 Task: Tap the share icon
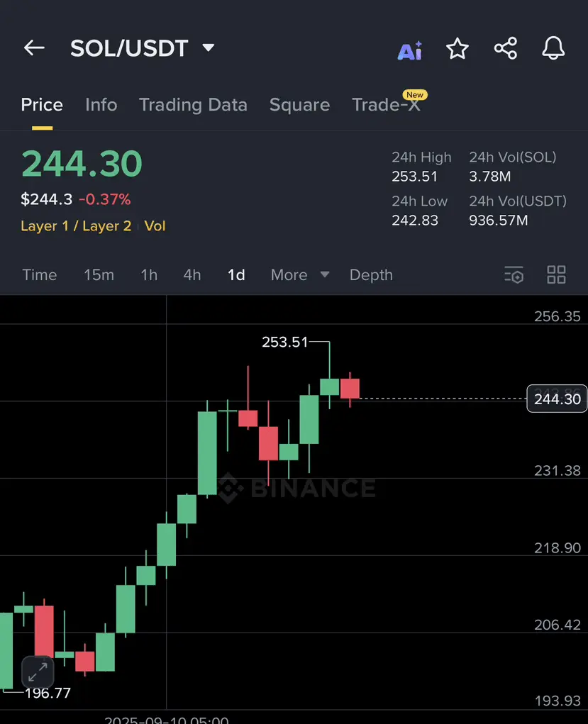(x=506, y=48)
